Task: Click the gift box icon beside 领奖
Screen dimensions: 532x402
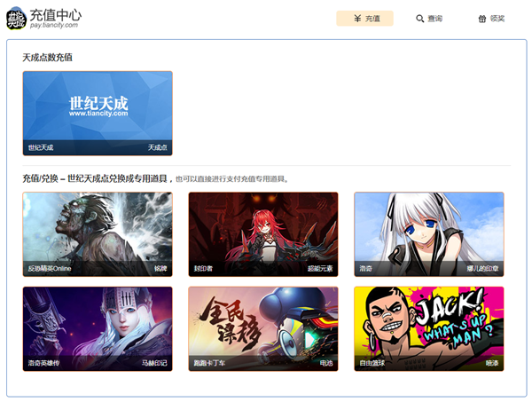Action: coord(482,19)
